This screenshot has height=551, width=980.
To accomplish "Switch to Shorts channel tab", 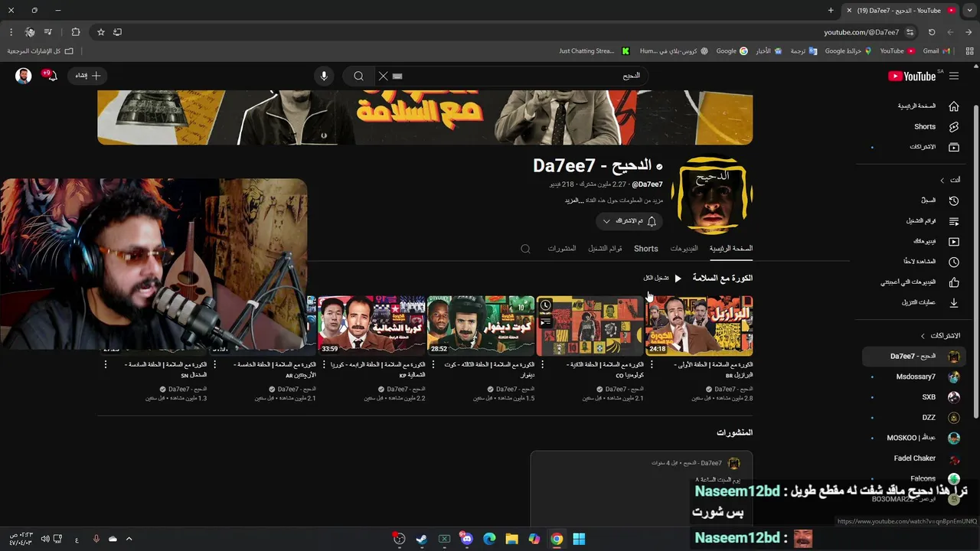I will click(x=646, y=249).
